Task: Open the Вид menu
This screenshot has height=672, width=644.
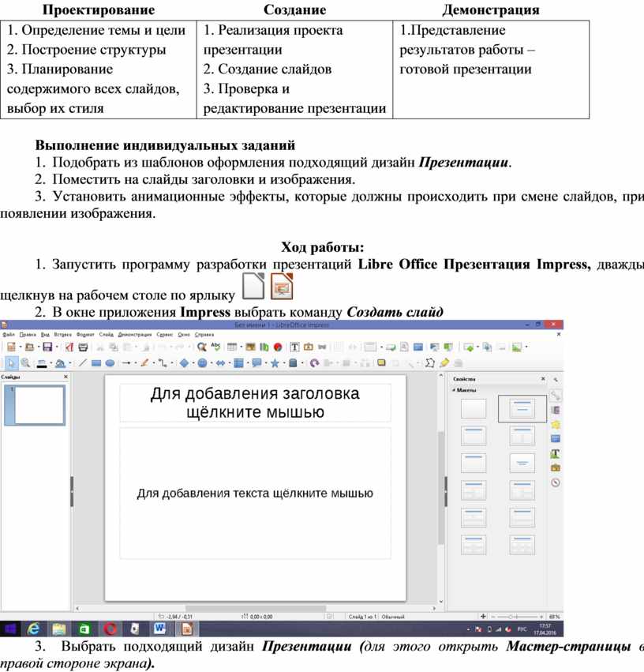Action: [46, 334]
